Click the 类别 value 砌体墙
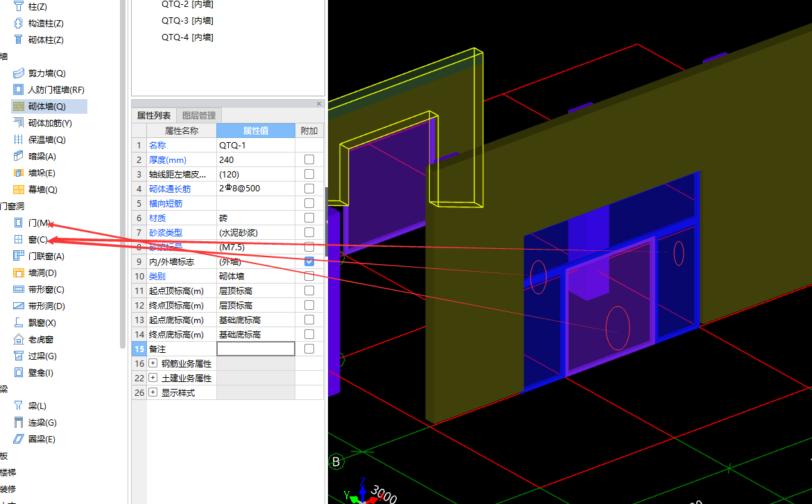 pyautogui.click(x=256, y=276)
